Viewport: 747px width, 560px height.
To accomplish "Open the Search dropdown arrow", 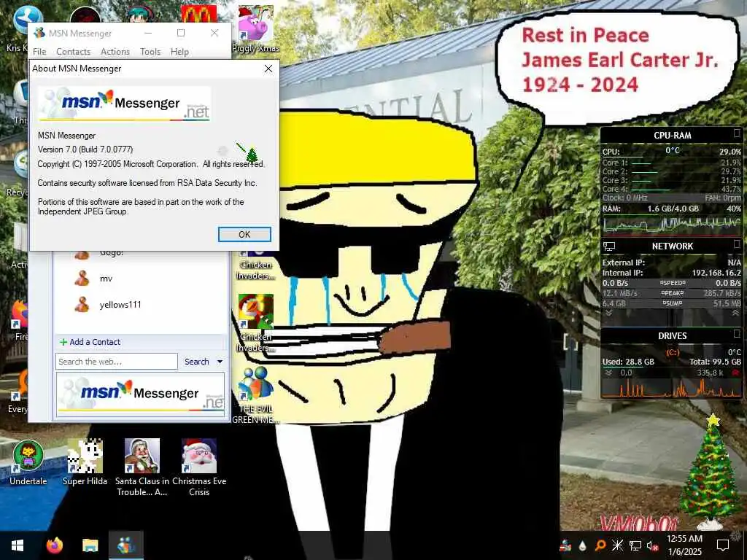I will pos(220,362).
